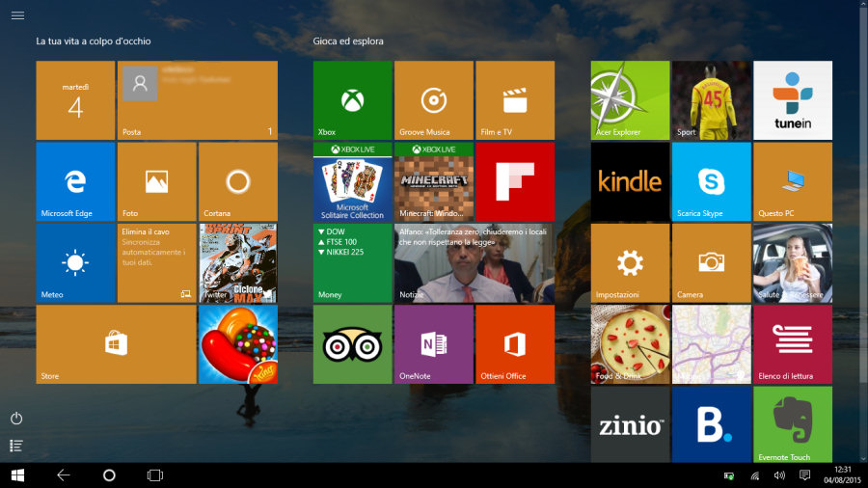
Task: Open Questo PC tile
Action: 793,181
